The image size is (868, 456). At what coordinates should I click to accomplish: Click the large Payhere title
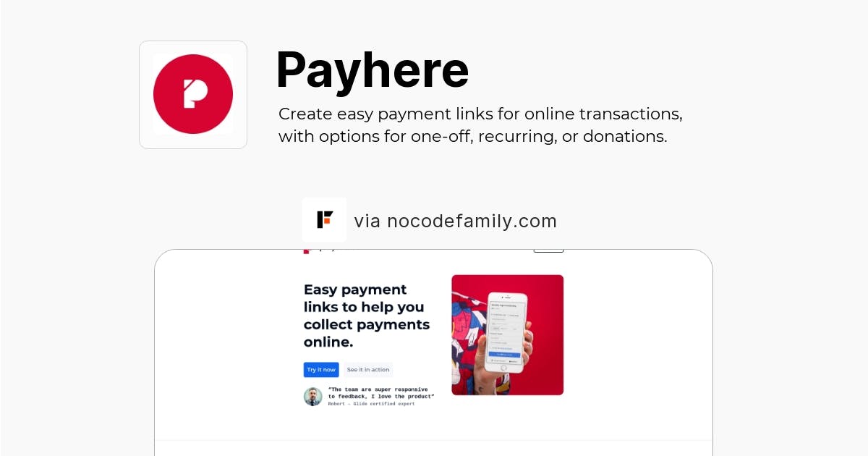(x=373, y=70)
